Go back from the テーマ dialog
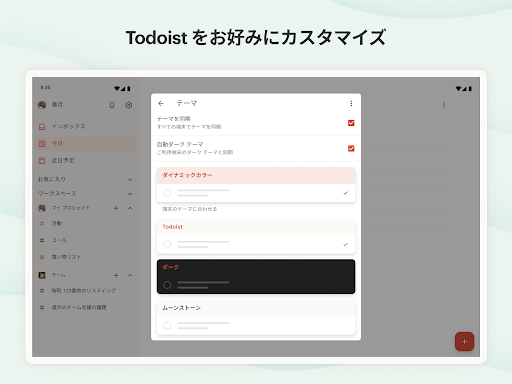Image resolution: width=512 pixels, height=384 pixels. click(161, 104)
